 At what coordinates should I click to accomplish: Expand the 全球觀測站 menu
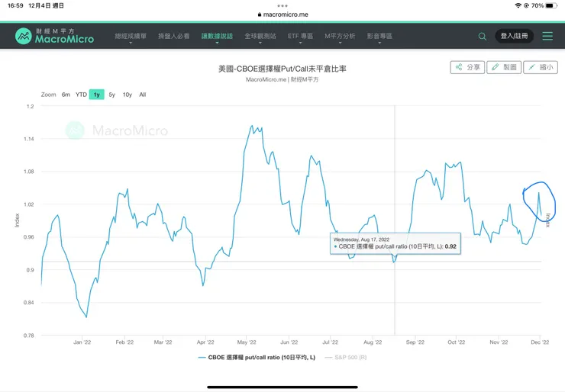tap(260, 37)
